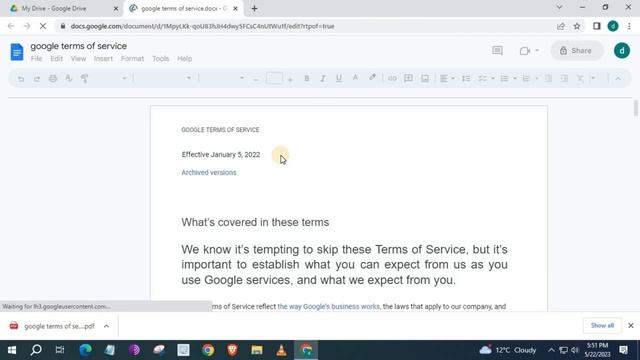Click the Redo toolbar icon
The width and height of the screenshot is (640, 360).
point(37,78)
